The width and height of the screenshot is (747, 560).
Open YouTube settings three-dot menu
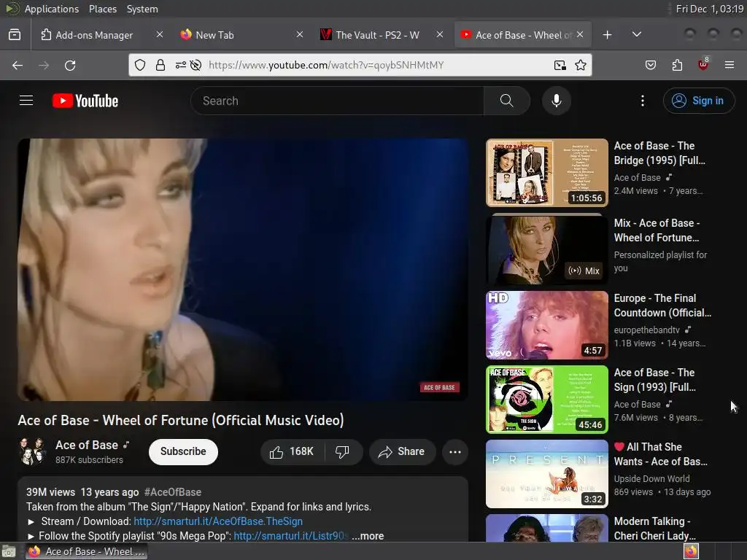[642, 101]
